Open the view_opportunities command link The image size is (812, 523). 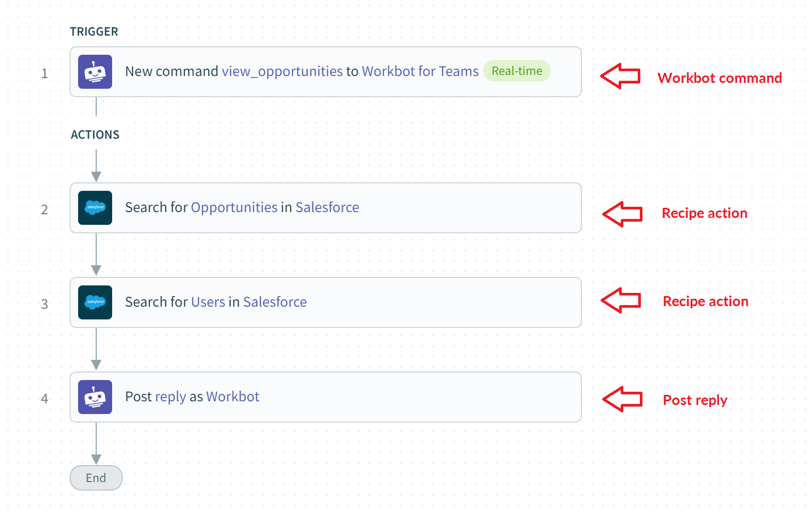[282, 71]
